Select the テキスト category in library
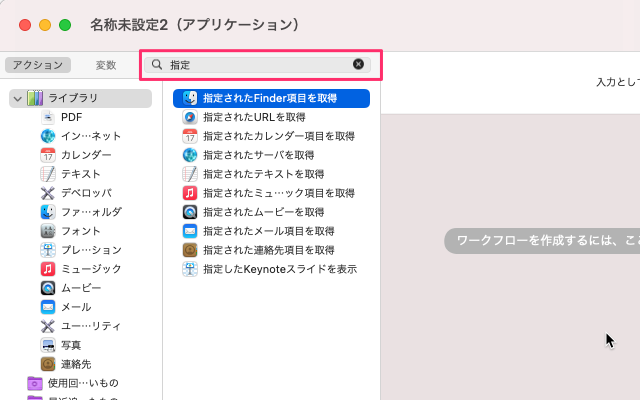640x400 pixels. (x=80, y=174)
